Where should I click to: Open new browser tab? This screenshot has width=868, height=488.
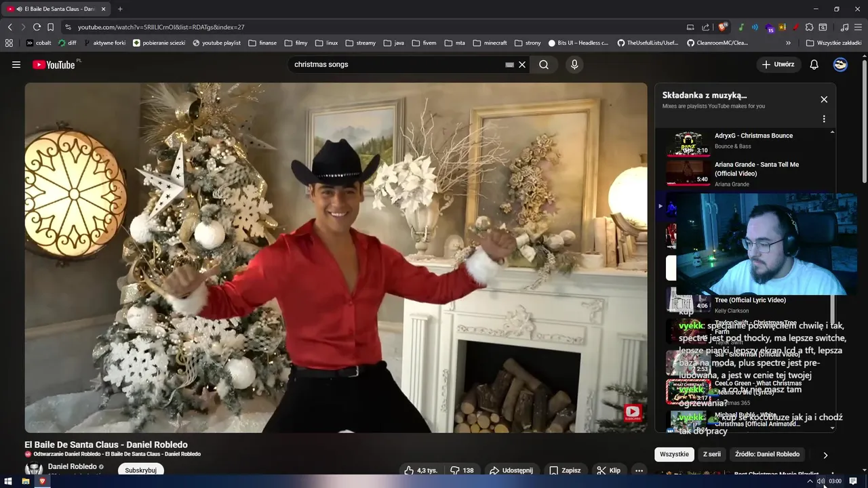[120, 9]
